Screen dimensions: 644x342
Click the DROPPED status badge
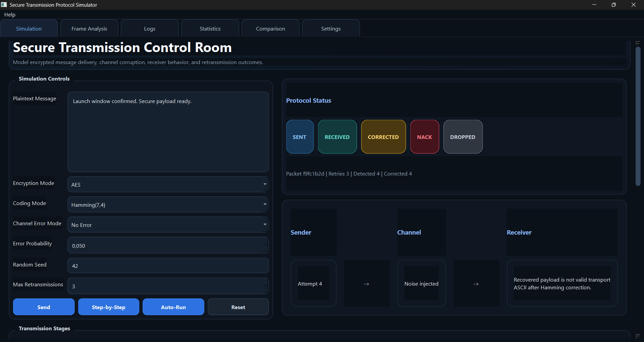tap(463, 137)
